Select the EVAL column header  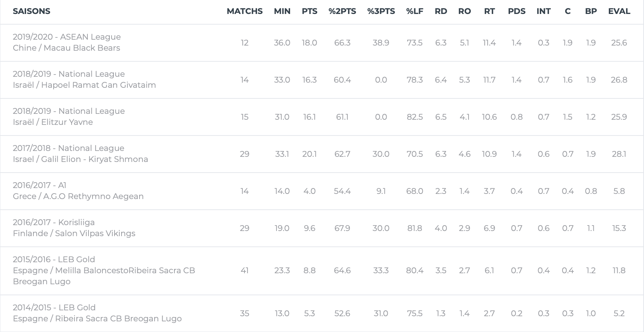pos(619,11)
